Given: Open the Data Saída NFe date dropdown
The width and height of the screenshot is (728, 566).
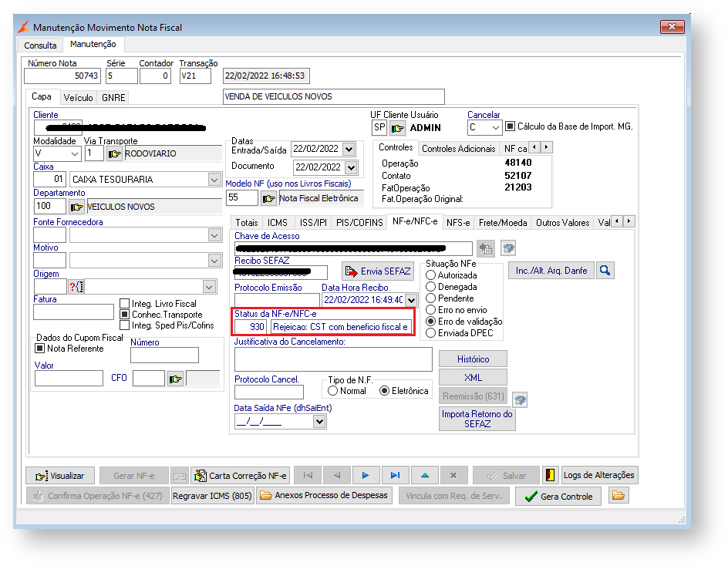Looking at the screenshot, I should (x=318, y=422).
